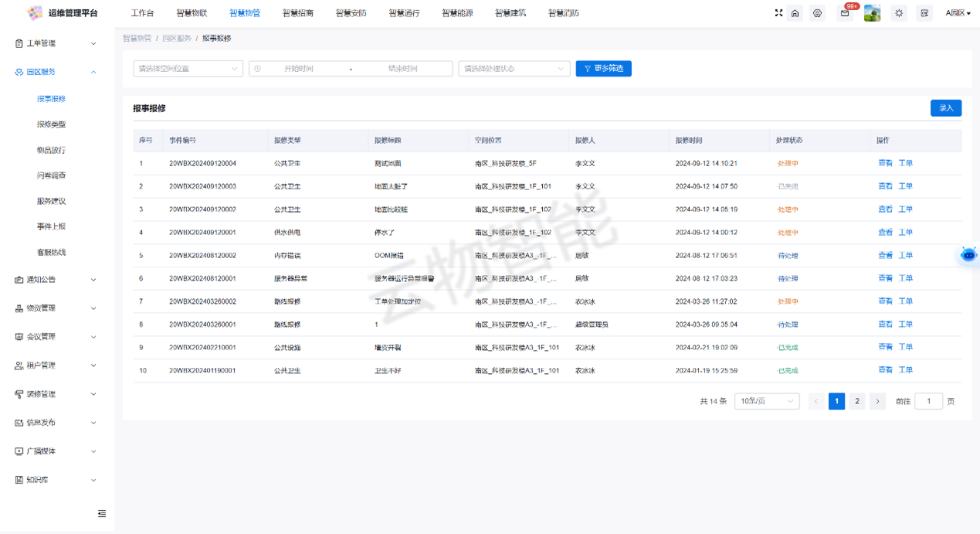Click the 共 14 条 total count

[714, 402]
